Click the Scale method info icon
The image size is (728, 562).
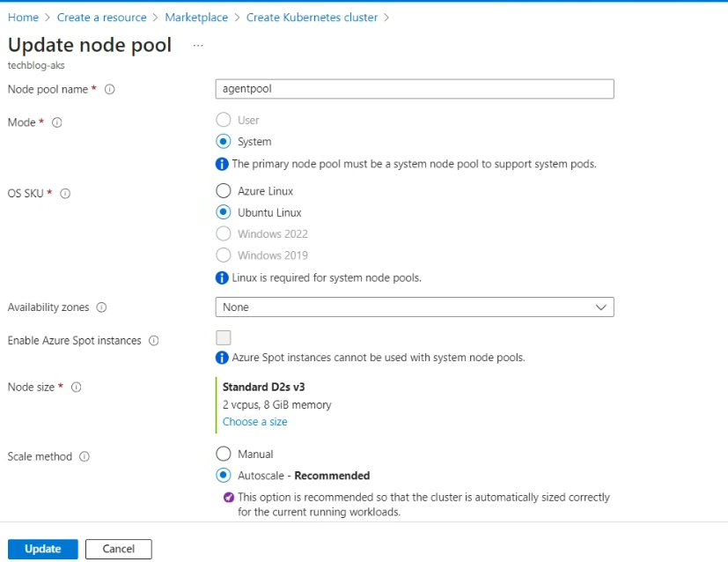tap(85, 456)
